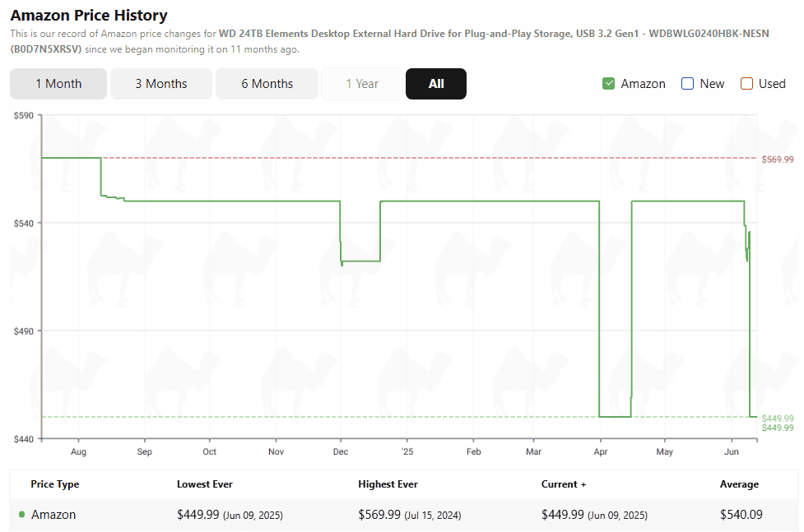Click the Apr marker on the timeline axis
804x532 pixels.
pos(601,451)
